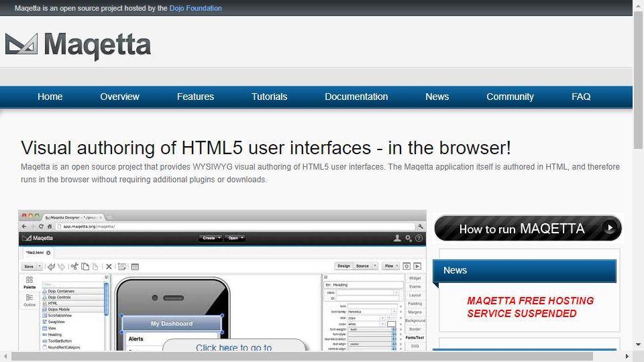The height and width of the screenshot is (362, 644).
Task: Open the Dojo Foundation link
Action: pyautogui.click(x=195, y=8)
